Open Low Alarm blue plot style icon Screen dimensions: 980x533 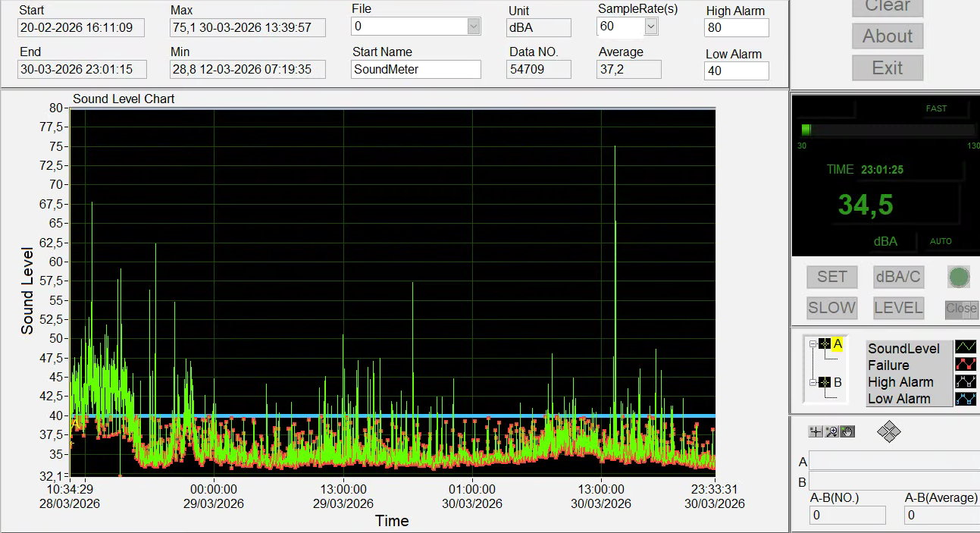click(966, 398)
